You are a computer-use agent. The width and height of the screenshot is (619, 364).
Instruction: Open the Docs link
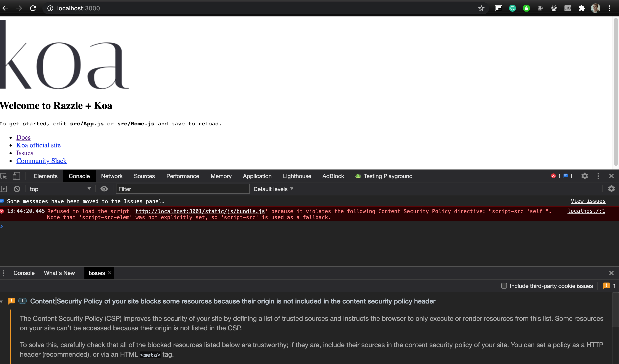(24, 137)
